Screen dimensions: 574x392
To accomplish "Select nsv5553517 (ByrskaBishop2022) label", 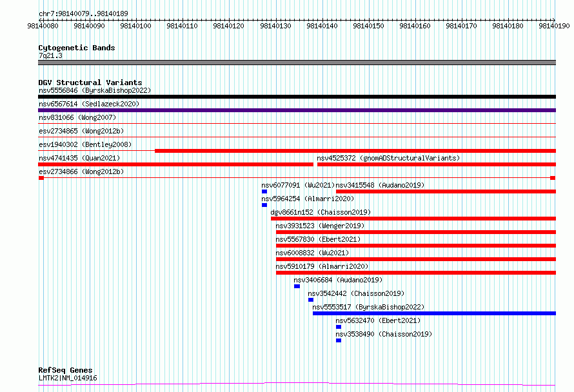I will click(x=368, y=307).
